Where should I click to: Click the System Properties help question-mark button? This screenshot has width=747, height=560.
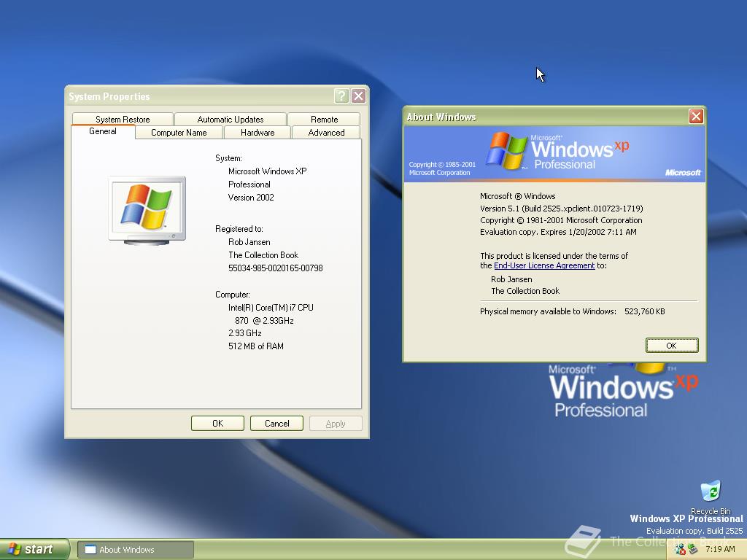(341, 96)
